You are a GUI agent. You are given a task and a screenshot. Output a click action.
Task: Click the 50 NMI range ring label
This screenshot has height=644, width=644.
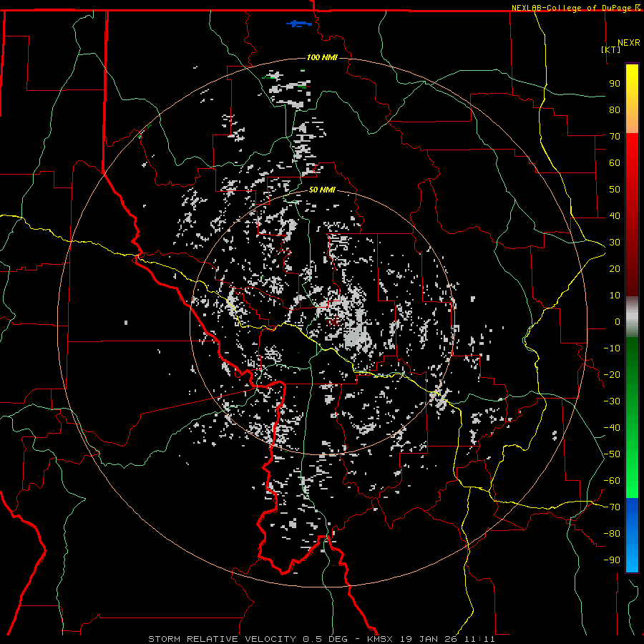pyautogui.click(x=322, y=190)
